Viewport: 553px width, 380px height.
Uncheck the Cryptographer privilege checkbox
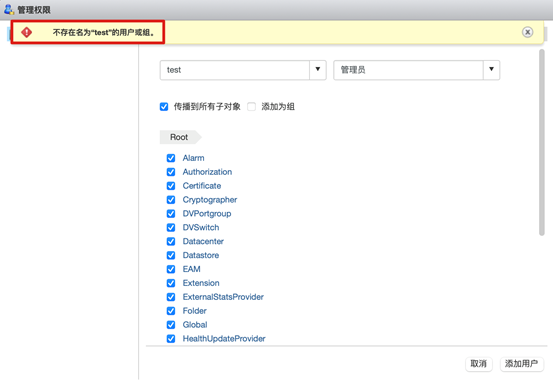click(x=171, y=200)
